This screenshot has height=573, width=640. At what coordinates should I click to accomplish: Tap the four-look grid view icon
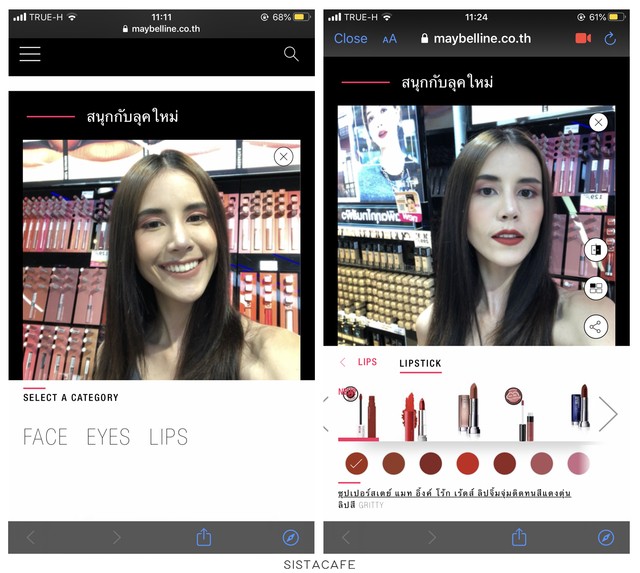click(596, 288)
